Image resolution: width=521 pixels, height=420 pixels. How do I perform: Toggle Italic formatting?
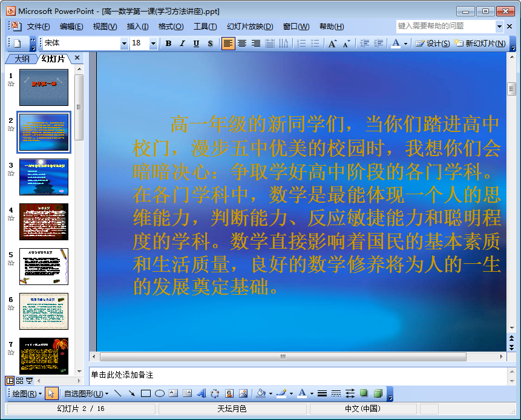pyautogui.click(x=182, y=44)
